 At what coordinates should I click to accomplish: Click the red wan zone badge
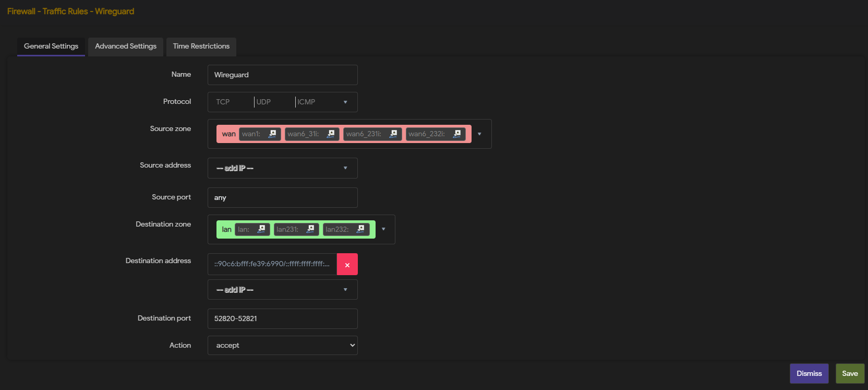[228, 134]
